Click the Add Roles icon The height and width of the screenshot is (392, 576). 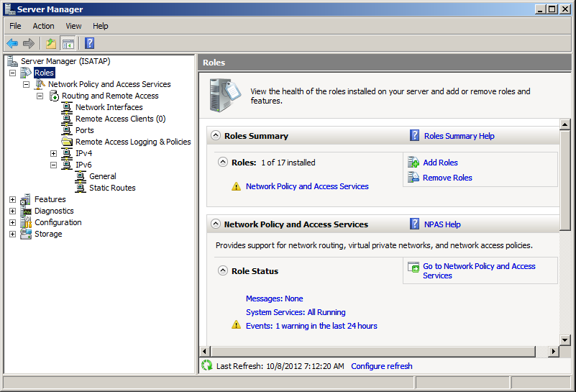coord(413,162)
